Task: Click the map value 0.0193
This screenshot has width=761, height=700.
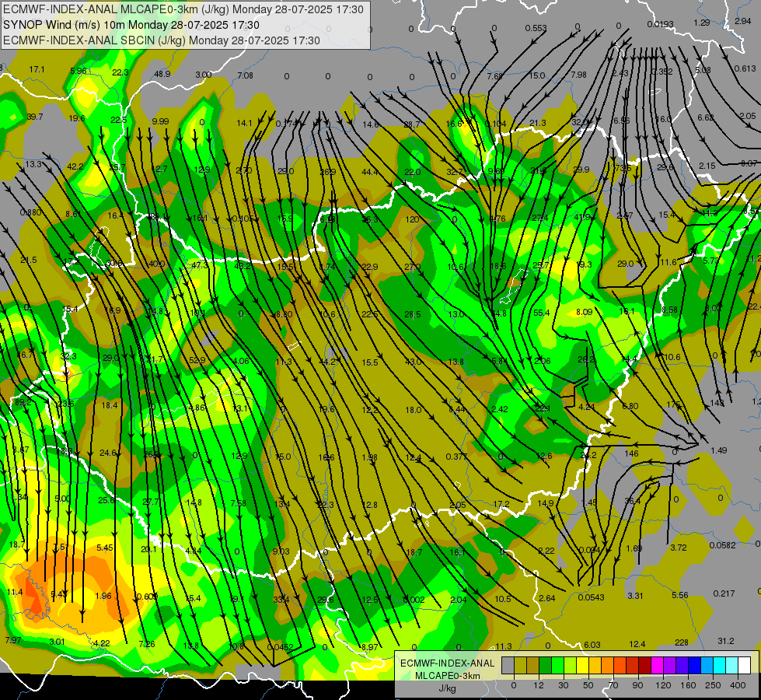Action: [660, 24]
